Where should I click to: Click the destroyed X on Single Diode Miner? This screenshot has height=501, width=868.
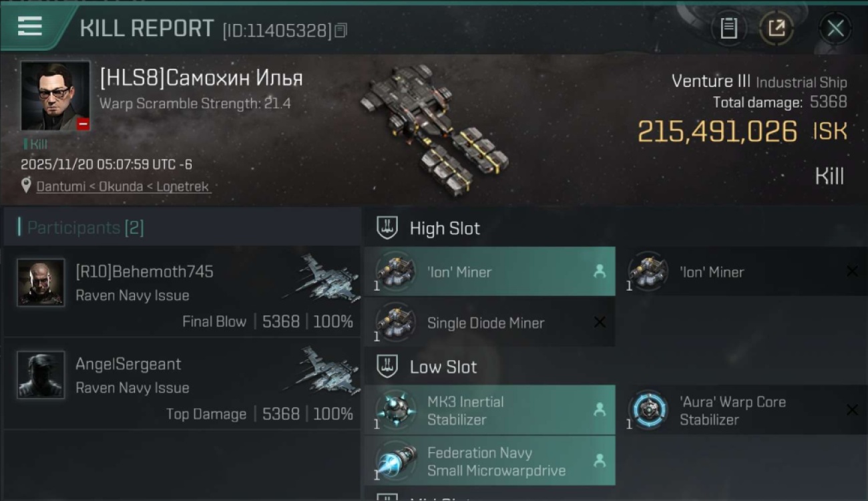coord(600,323)
